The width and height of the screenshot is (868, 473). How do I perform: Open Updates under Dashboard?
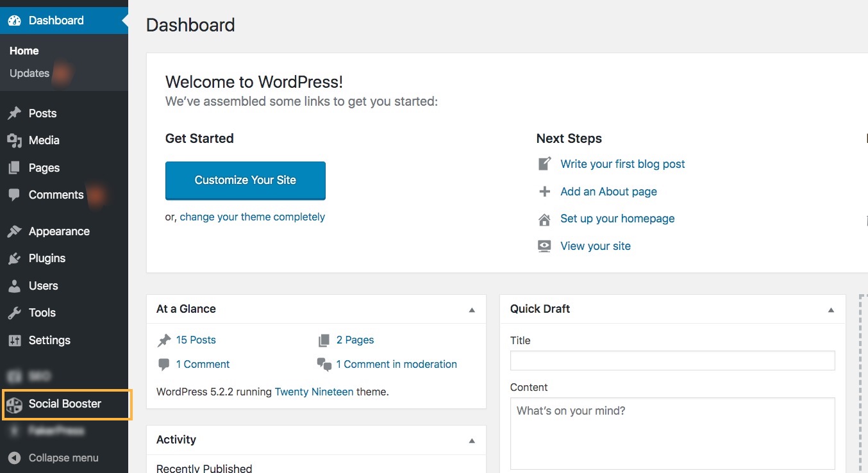pos(29,73)
